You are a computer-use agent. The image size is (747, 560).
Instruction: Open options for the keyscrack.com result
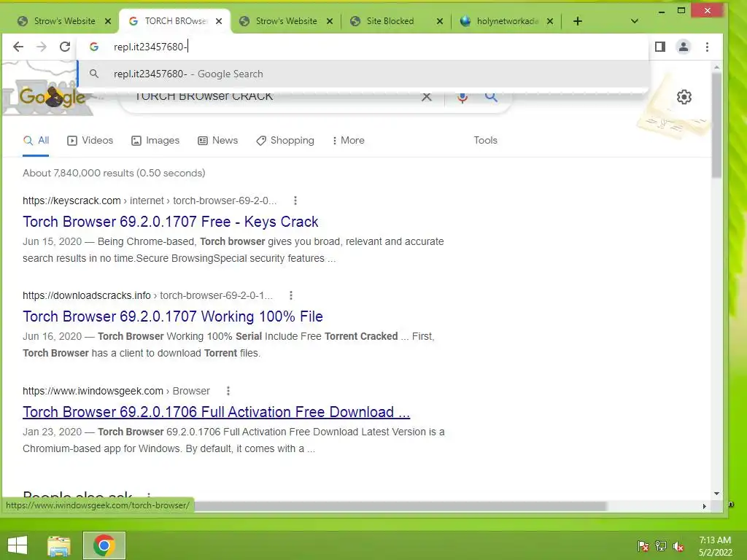pos(295,201)
